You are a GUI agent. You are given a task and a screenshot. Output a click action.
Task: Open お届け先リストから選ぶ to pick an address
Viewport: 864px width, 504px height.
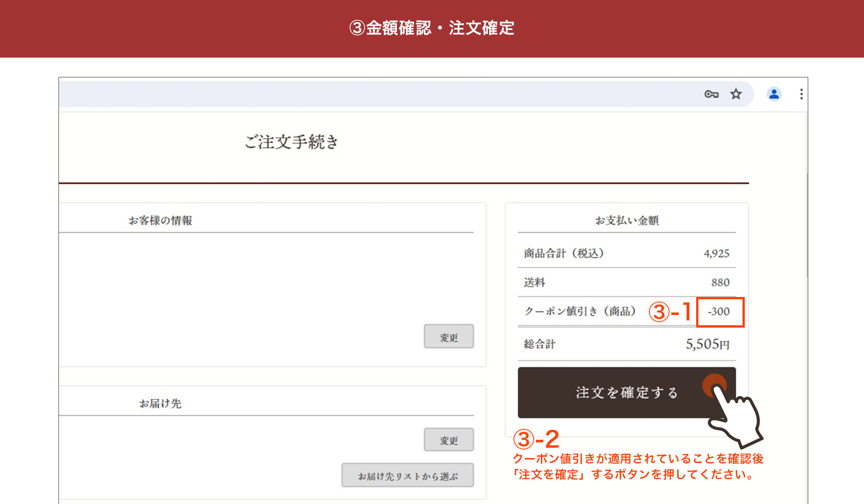407,475
